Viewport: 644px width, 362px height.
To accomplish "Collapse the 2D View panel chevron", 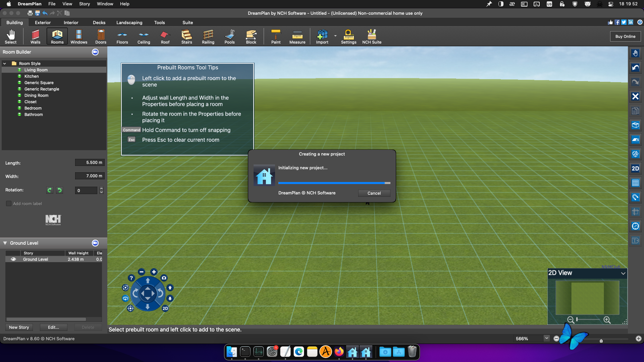I will pos(623,273).
